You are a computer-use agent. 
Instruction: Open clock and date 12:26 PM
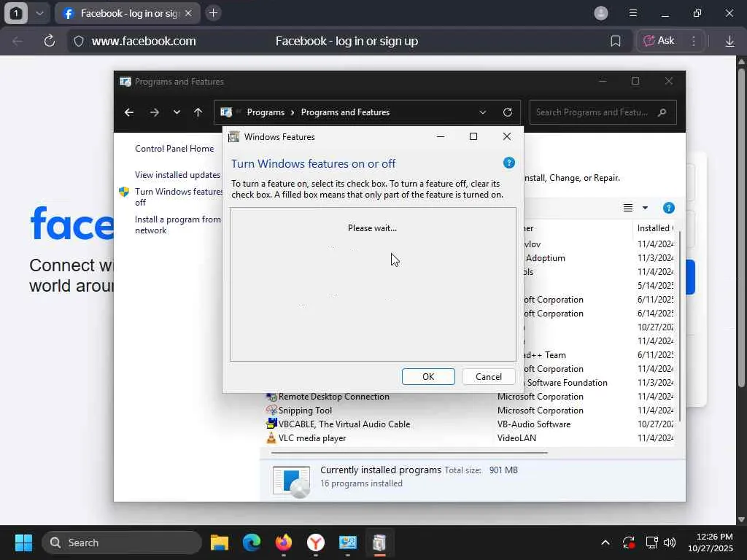710,542
